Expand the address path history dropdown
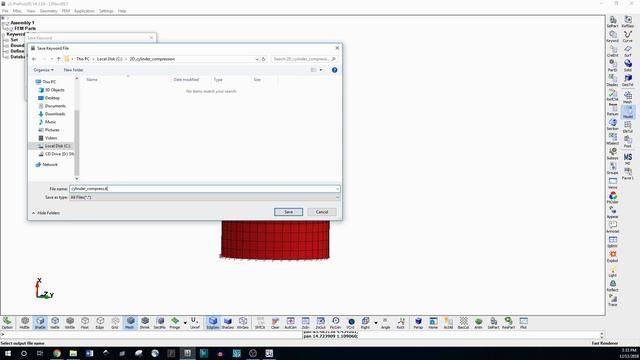This screenshot has width=640, height=360. (x=257, y=59)
